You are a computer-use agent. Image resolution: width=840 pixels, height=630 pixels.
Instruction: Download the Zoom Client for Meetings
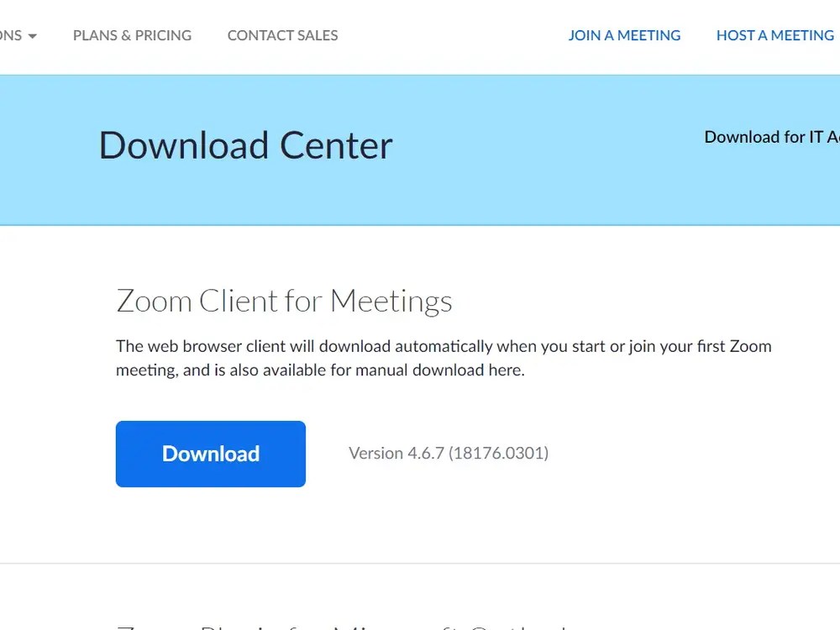tap(210, 454)
